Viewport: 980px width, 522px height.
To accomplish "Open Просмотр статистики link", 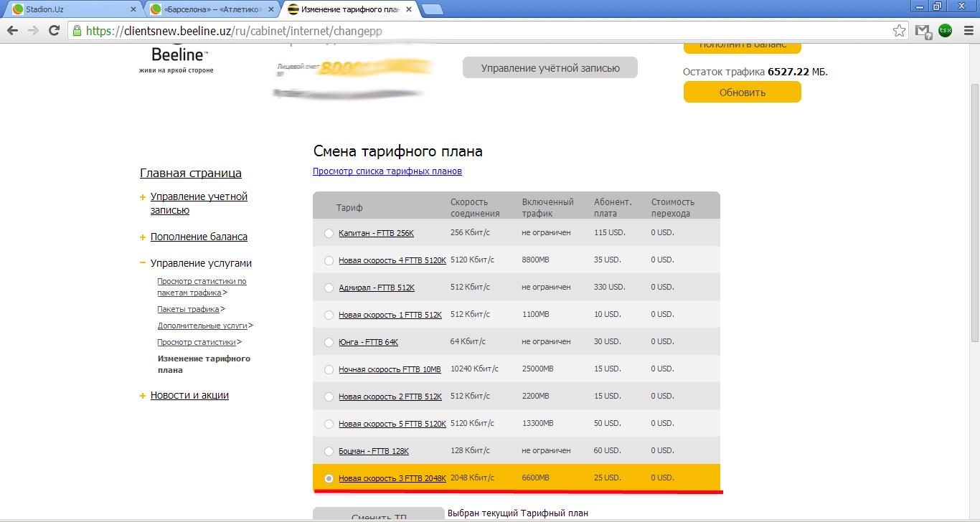I will [x=197, y=342].
